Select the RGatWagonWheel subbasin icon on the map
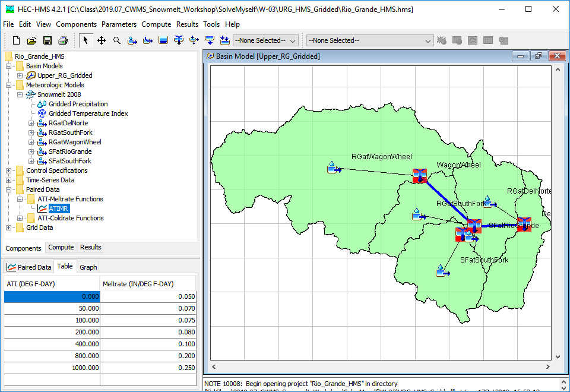Viewport: 570px width, 392px height. click(x=333, y=168)
